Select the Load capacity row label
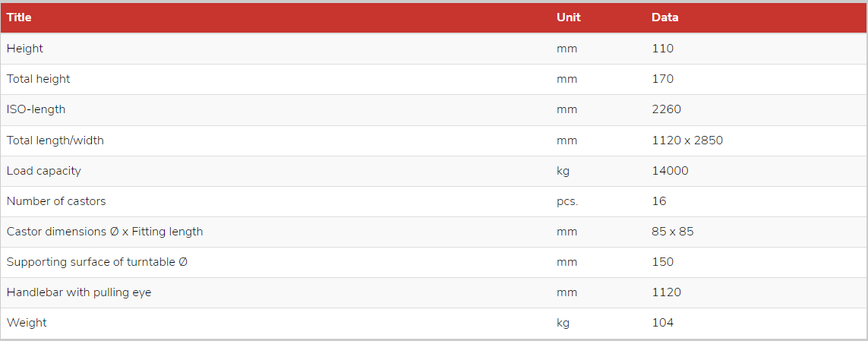The width and height of the screenshot is (868, 341). pyautogui.click(x=44, y=171)
